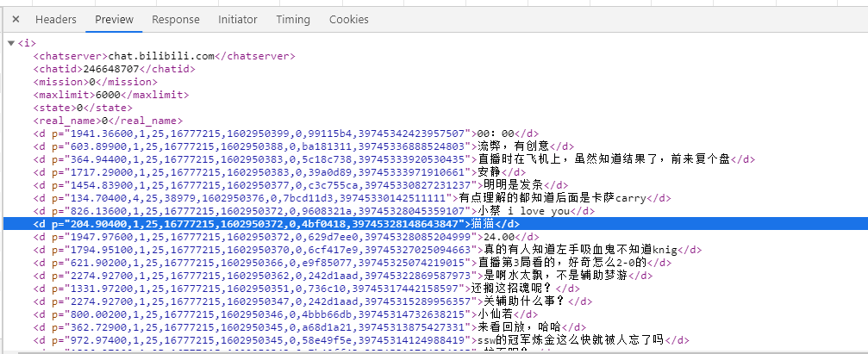
Task: Select the row starting 直播第3局看的
Action: [352, 262]
